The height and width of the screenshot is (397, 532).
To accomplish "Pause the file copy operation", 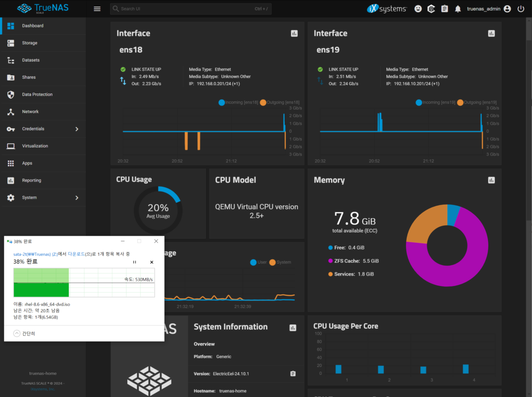I will pos(135,262).
